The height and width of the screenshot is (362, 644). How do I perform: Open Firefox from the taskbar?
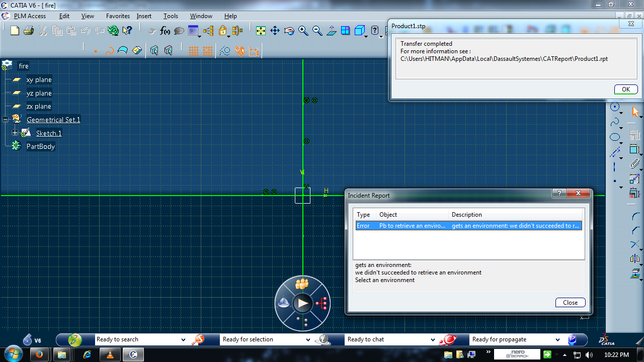[x=39, y=354]
